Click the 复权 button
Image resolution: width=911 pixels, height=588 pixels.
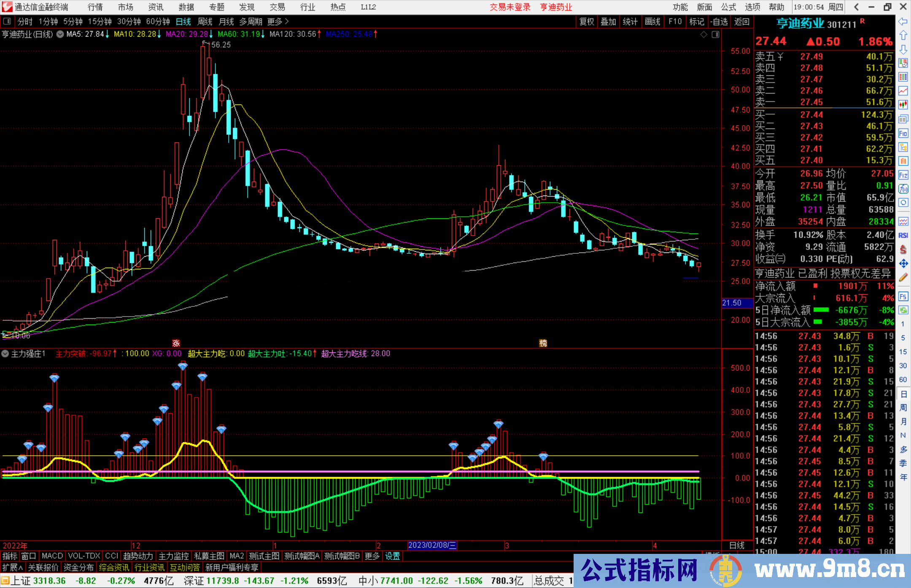tap(586, 21)
